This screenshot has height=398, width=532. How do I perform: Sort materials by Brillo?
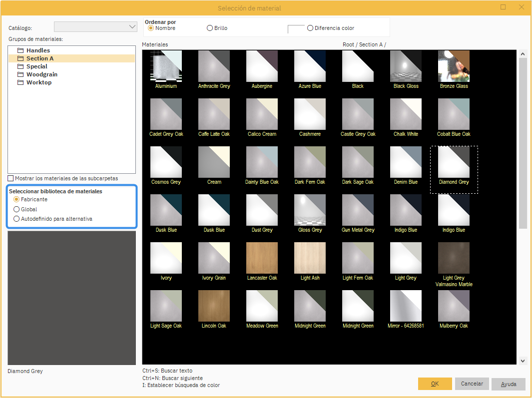210,28
